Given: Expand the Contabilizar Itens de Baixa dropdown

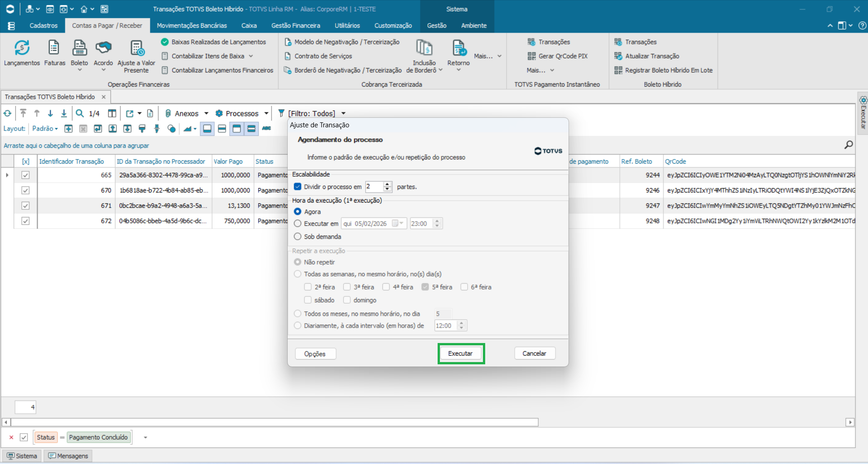Looking at the screenshot, I should [251, 56].
